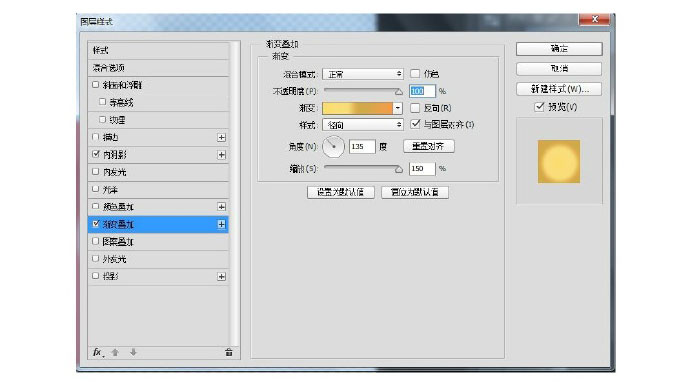Image resolution: width=690 pixels, height=384 pixels.
Task: Click the plus icon beside 内阴影
Action: point(221,155)
